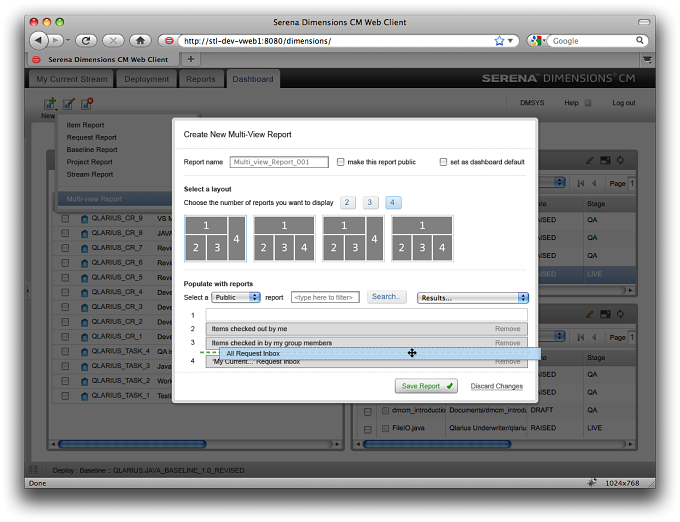Go to previous page in lower panel
Image resolution: width=680 pixels, height=522 pixels.
594,337
